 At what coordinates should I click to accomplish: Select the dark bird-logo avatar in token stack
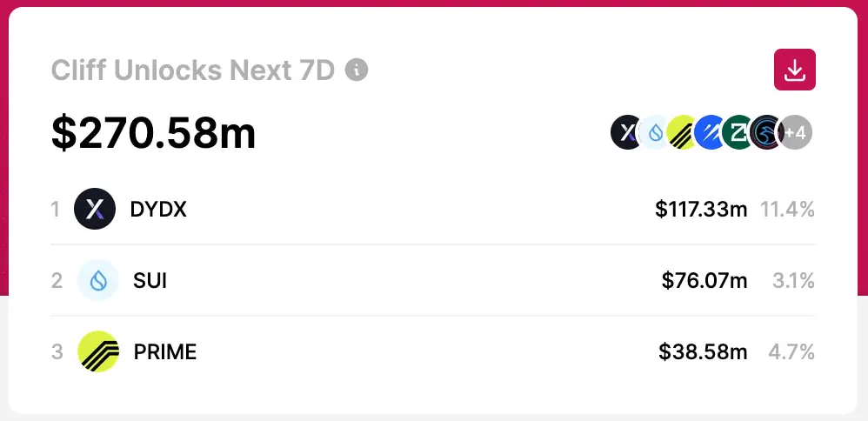point(766,132)
